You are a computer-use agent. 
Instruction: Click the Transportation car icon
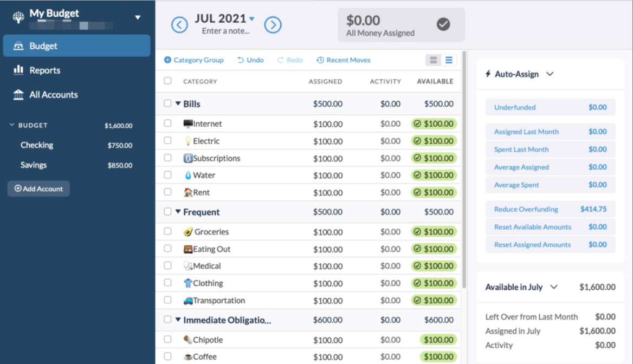pos(188,300)
